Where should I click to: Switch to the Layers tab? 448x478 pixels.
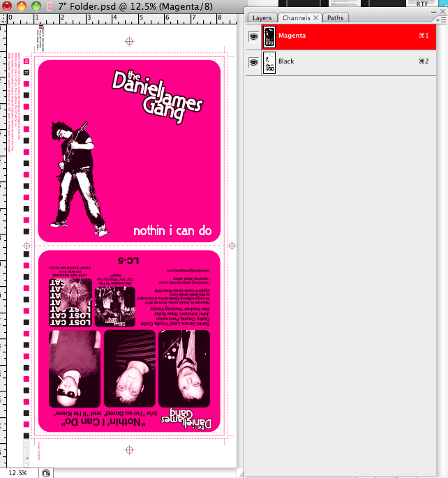pyautogui.click(x=262, y=17)
